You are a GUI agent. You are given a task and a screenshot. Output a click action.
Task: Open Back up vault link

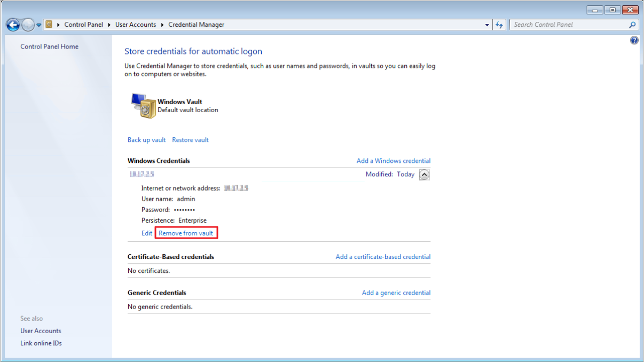[x=146, y=140]
